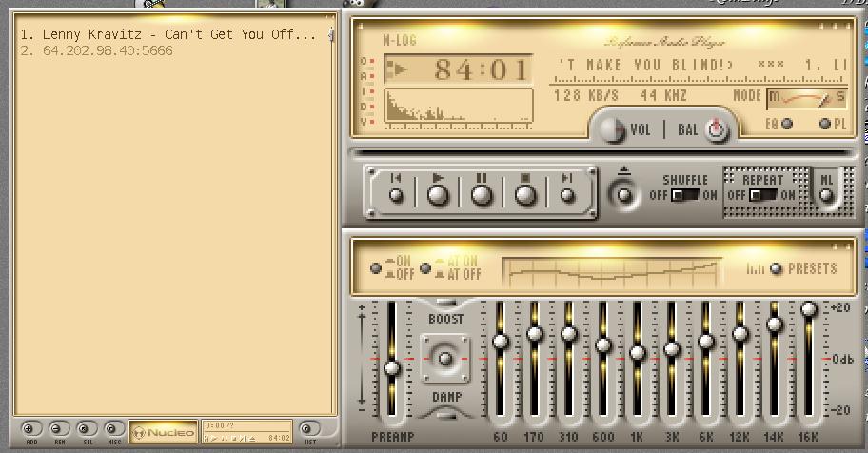Open a file with the Eject button

pyautogui.click(x=624, y=195)
